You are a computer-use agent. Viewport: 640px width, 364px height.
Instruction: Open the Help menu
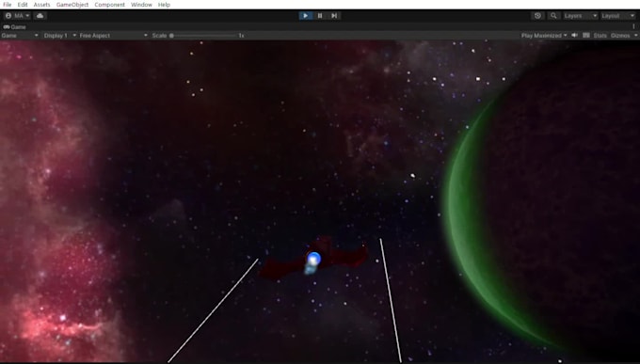click(x=164, y=5)
